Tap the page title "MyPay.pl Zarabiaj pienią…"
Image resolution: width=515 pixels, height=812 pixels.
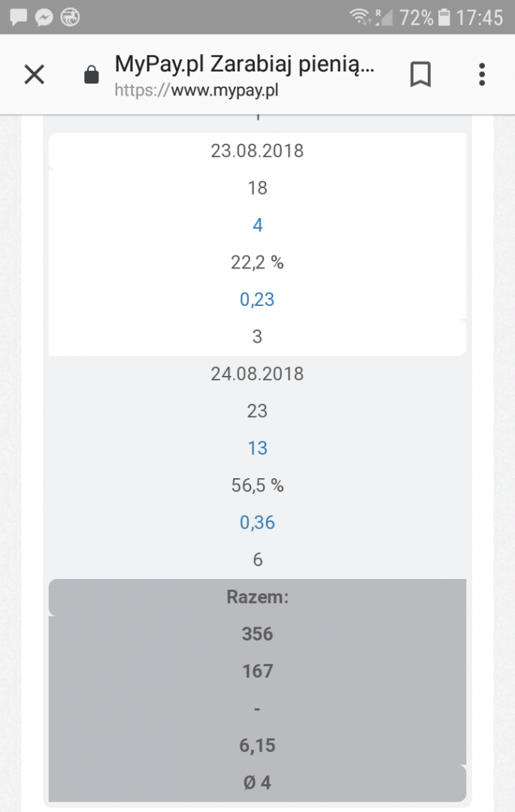244,65
